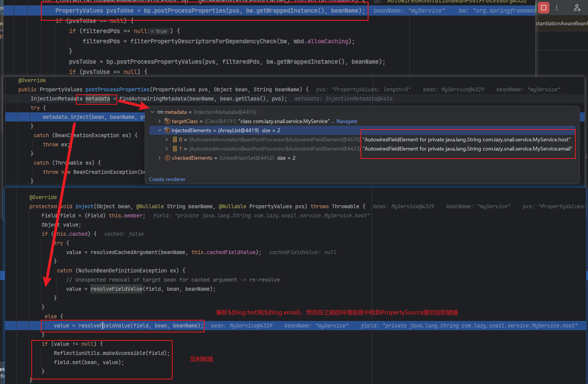Click the field icon next to checkedElements

pos(167,158)
